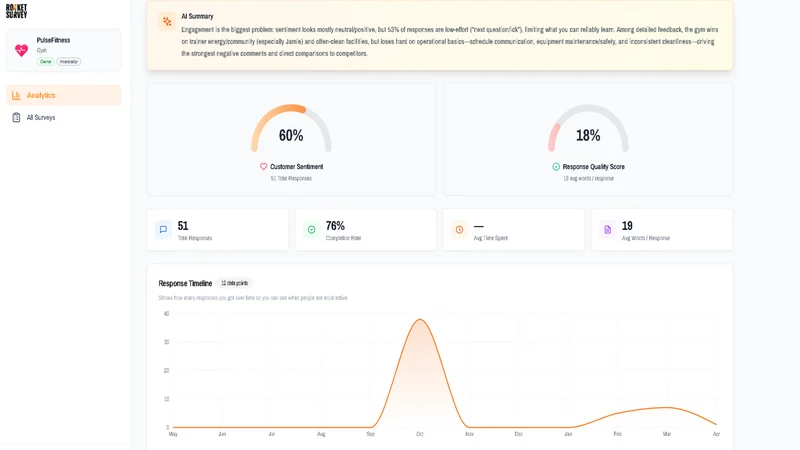This screenshot has width=800, height=450.
Task: Click the Total Responses chat bubble icon
Action: click(x=163, y=230)
